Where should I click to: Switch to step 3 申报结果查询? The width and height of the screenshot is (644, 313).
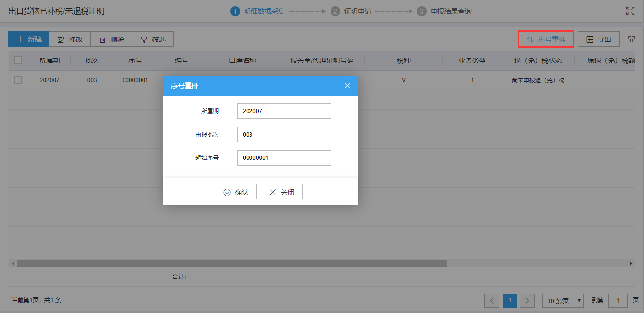point(445,11)
